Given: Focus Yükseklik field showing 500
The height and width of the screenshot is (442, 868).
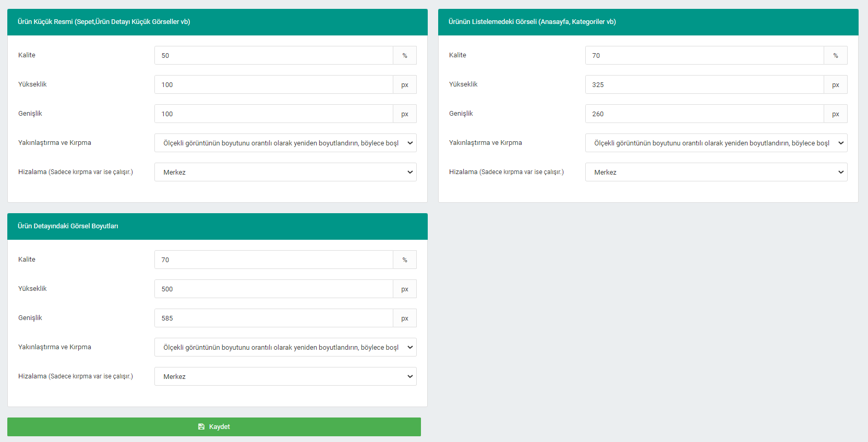Looking at the screenshot, I should pos(274,289).
